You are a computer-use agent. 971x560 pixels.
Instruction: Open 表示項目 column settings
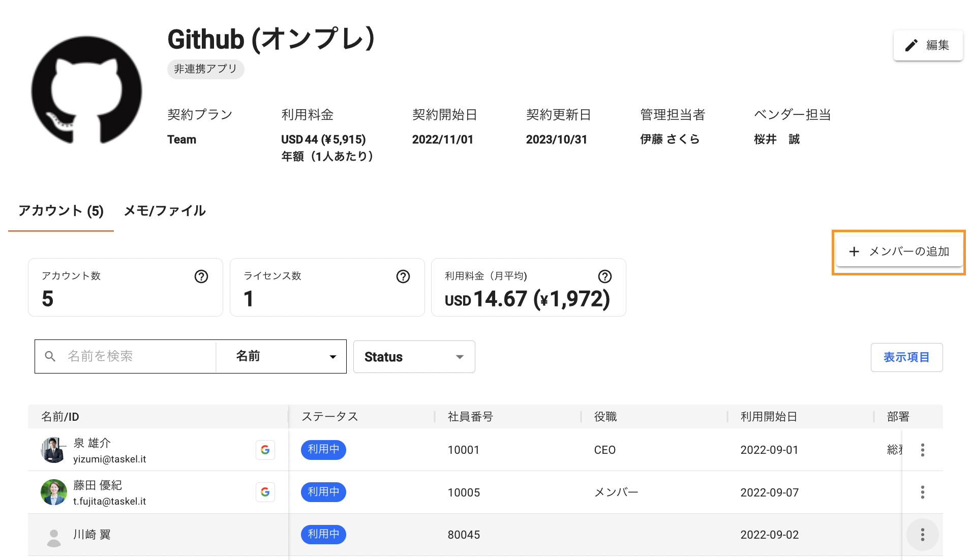click(906, 357)
